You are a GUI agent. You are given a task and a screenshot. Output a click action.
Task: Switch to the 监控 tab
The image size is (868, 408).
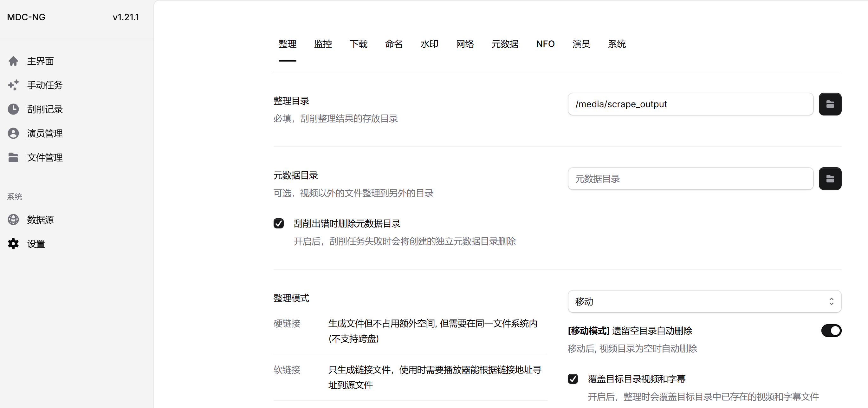(323, 44)
